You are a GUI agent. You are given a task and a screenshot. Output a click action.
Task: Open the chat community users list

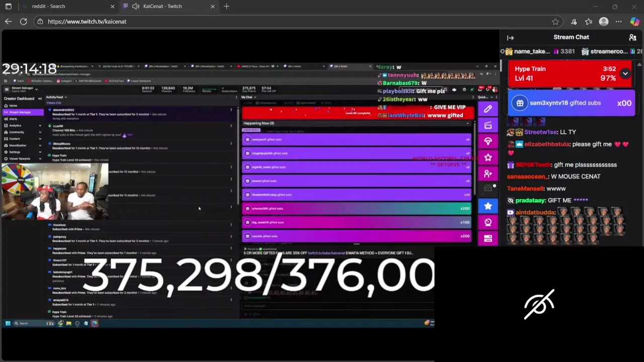click(x=632, y=38)
